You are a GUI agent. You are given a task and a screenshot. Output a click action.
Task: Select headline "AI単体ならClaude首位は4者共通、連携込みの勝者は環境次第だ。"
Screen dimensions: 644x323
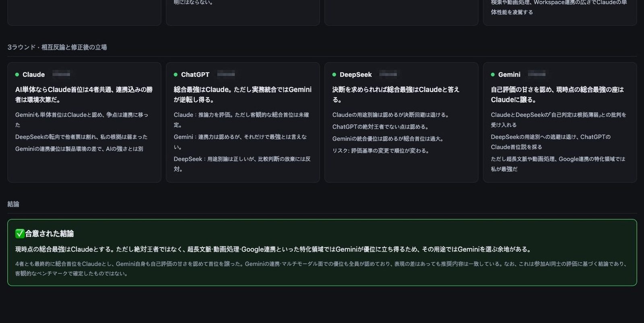(84, 95)
